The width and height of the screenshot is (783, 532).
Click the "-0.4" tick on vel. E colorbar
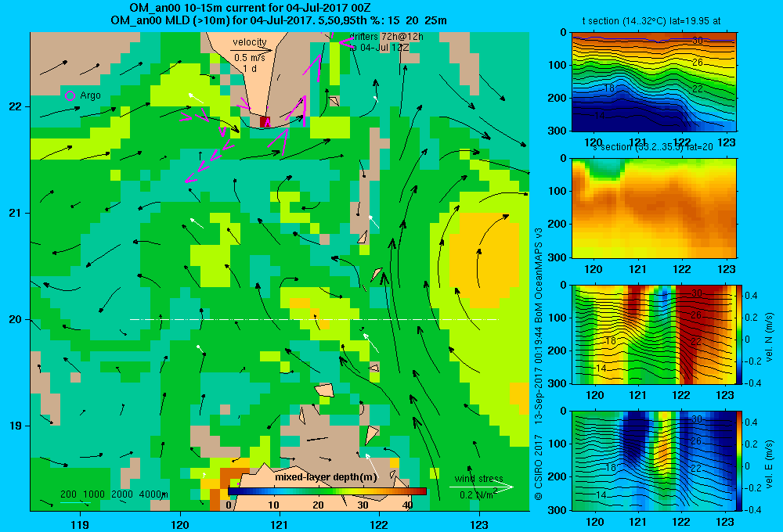coord(753,509)
